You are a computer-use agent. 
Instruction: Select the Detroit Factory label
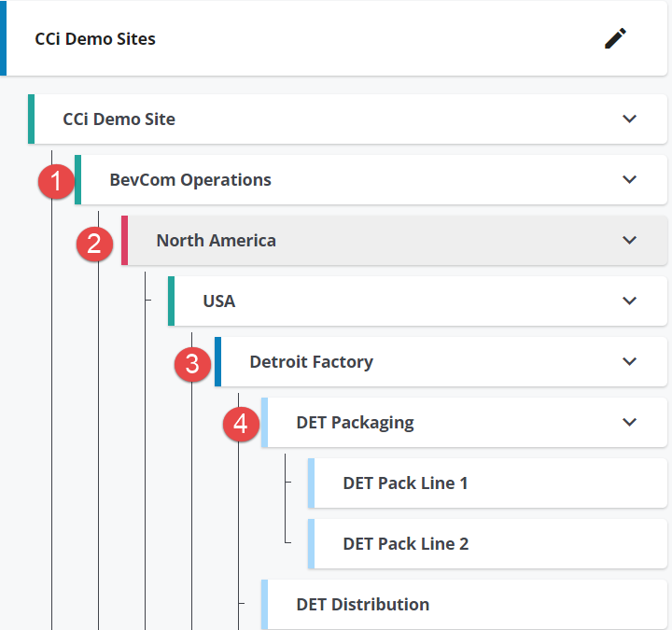click(311, 362)
